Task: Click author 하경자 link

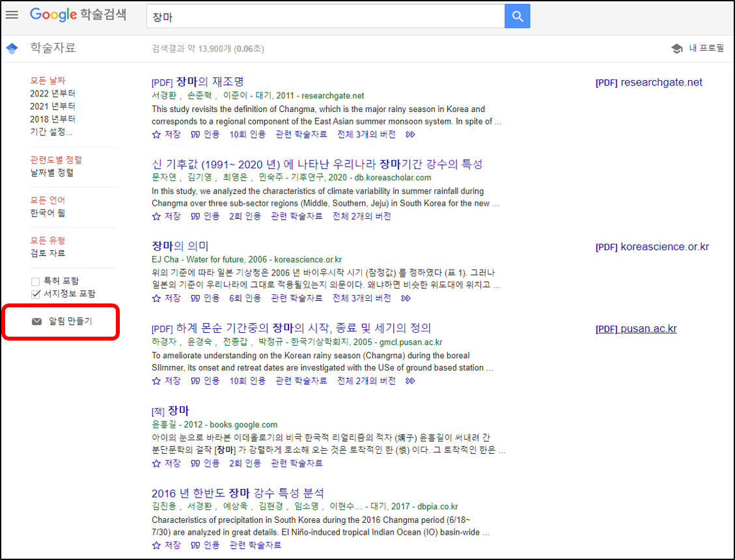Action: point(163,342)
